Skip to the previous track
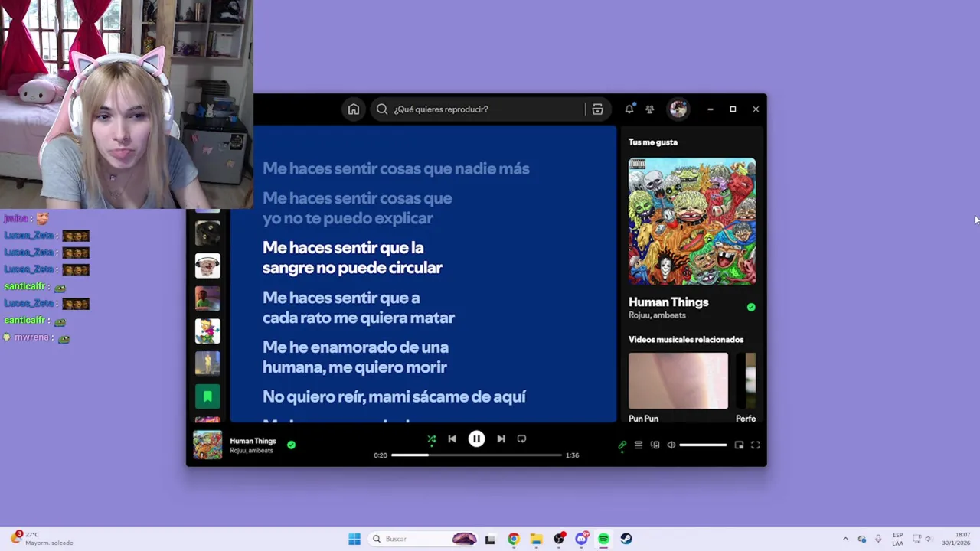The image size is (980, 551). [x=452, y=439]
